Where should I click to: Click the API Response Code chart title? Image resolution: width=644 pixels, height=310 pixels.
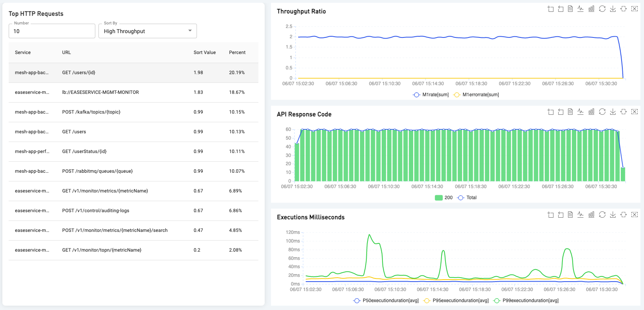(304, 114)
